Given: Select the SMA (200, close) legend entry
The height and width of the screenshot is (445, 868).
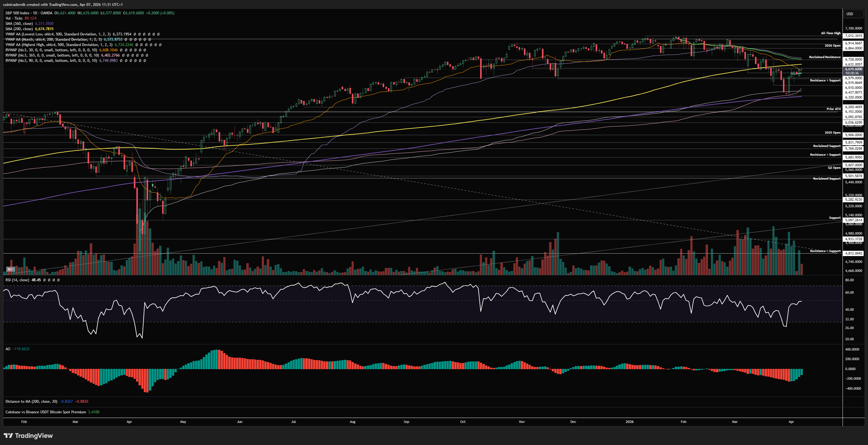Looking at the screenshot, I should point(19,29).
